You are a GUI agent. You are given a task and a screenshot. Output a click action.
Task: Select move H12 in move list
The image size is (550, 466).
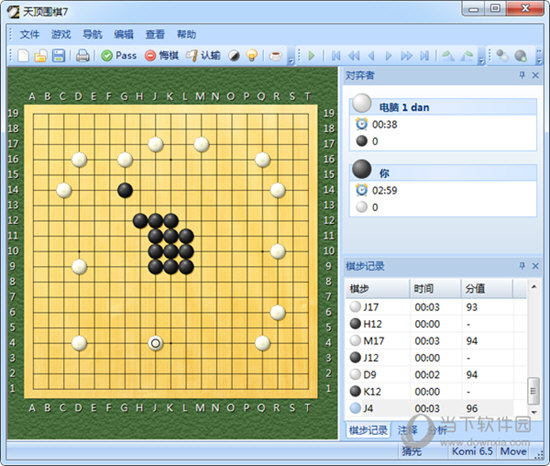pyautogui.click(x=436, y=324)
